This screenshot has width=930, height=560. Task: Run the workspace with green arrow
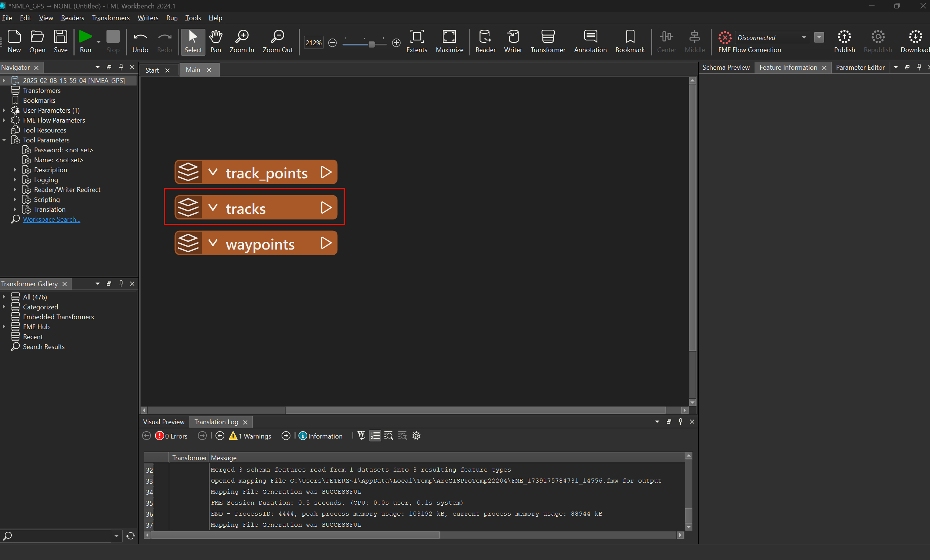point(85,41)
